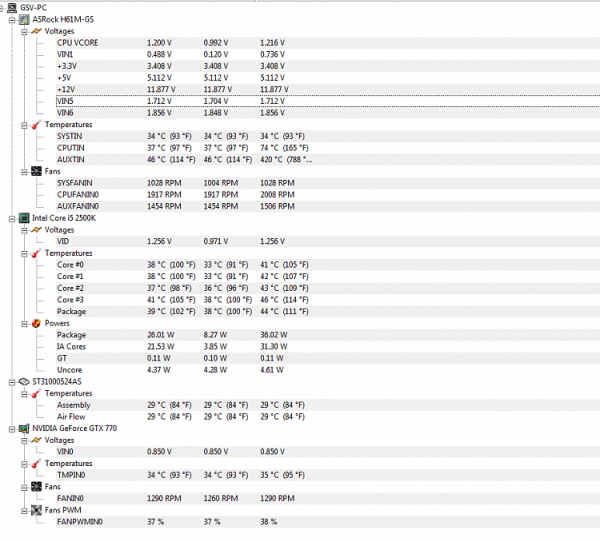This screenshot has height=542, width=600.
Task: Select the IA Cores power row
Action: [x=328, y=346]
